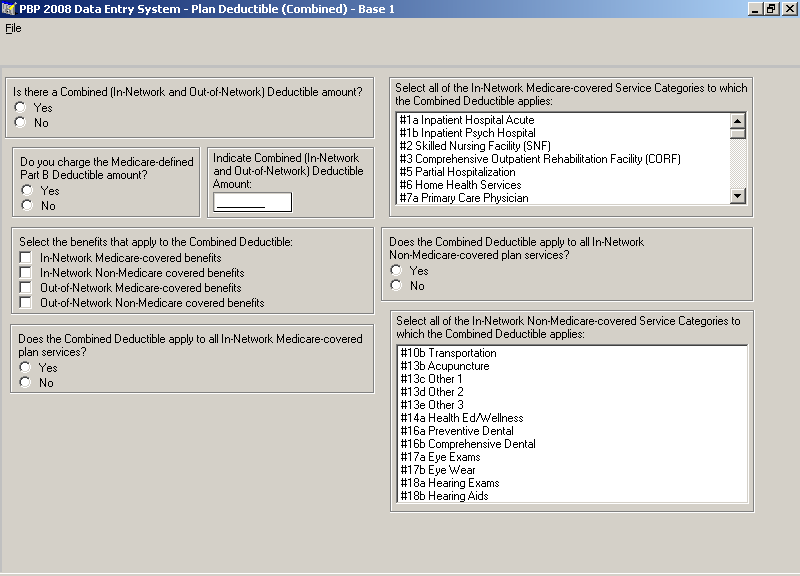Select #13c Other 1 item
The width and height of the screenshot is (800, 576).
(572, 379)
